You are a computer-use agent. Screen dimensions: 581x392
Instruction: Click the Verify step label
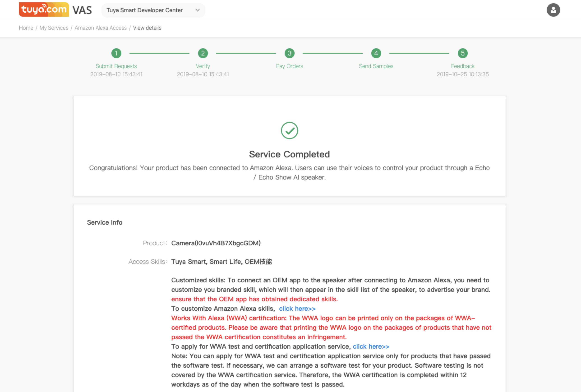[203, 66]
